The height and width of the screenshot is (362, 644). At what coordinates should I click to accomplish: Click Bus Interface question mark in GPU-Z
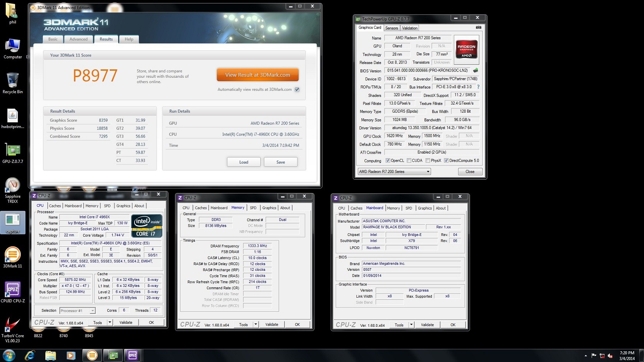coord(478,87)
